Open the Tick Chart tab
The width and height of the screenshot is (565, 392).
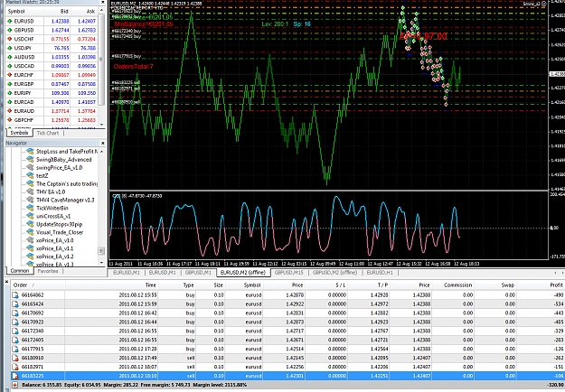[48, 133]
